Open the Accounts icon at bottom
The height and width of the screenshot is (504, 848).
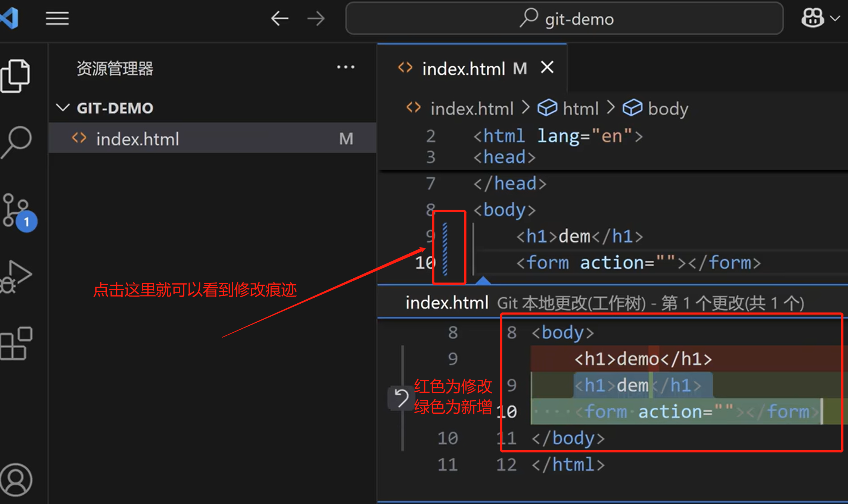[16, 480]
